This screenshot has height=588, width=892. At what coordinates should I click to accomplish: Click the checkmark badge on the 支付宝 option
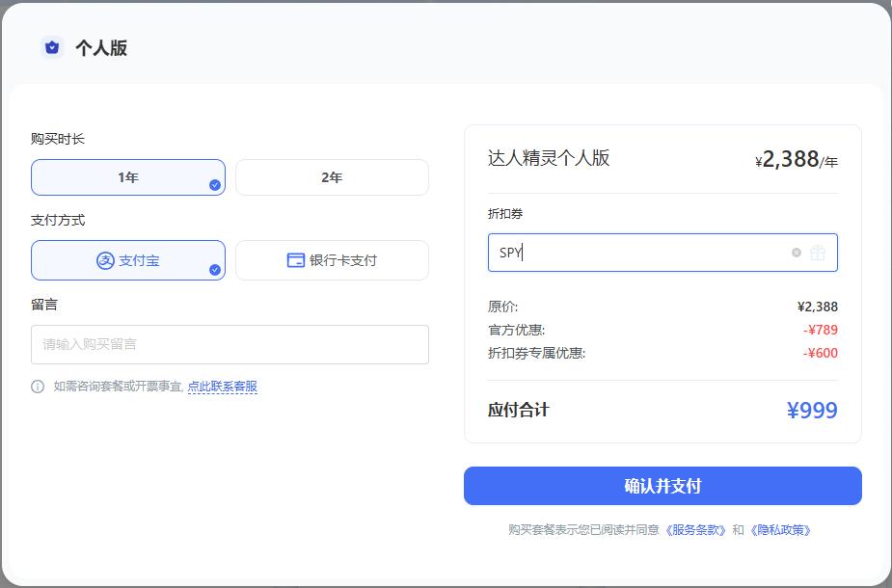tap(214, 269)
